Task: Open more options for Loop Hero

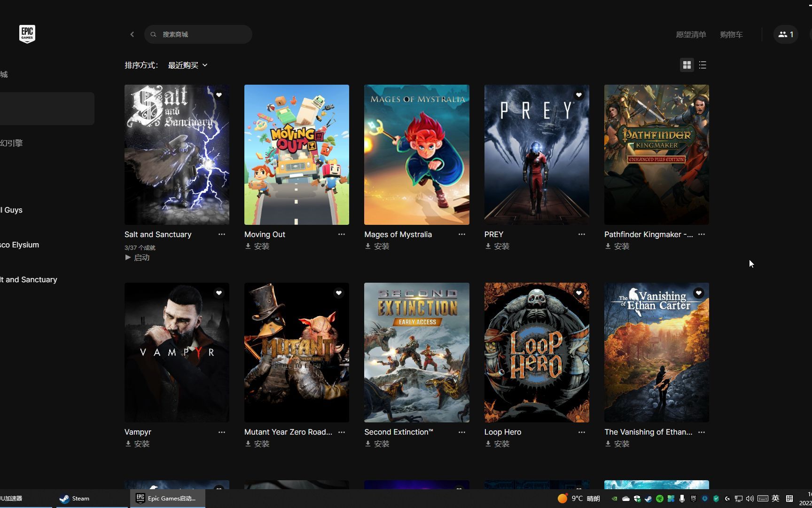Action: pos(582,432)
